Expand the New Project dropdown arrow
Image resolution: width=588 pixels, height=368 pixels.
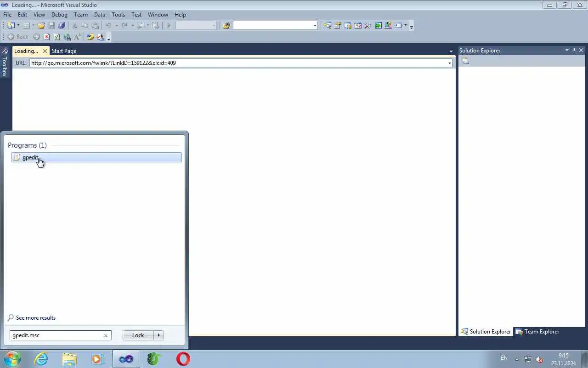pos(18,26)
